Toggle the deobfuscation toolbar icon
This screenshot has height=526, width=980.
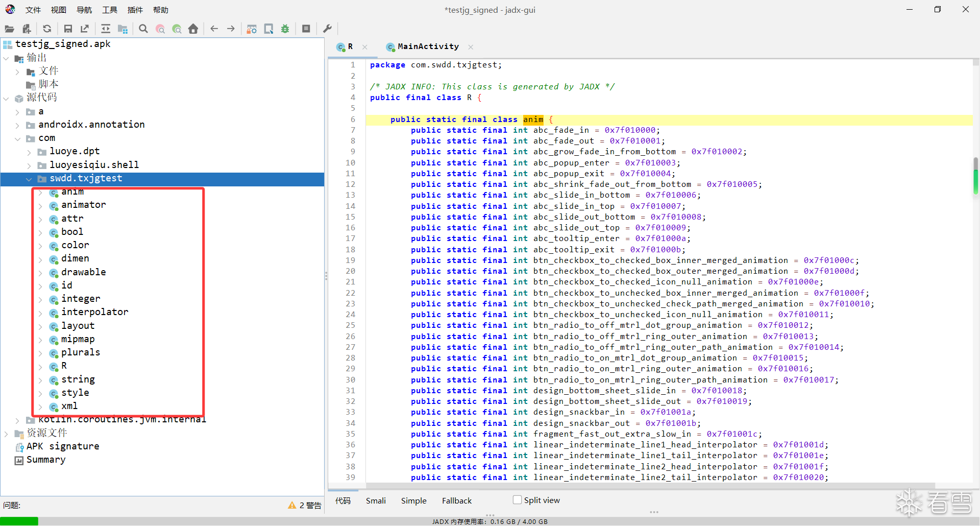[x=252, y=29]
